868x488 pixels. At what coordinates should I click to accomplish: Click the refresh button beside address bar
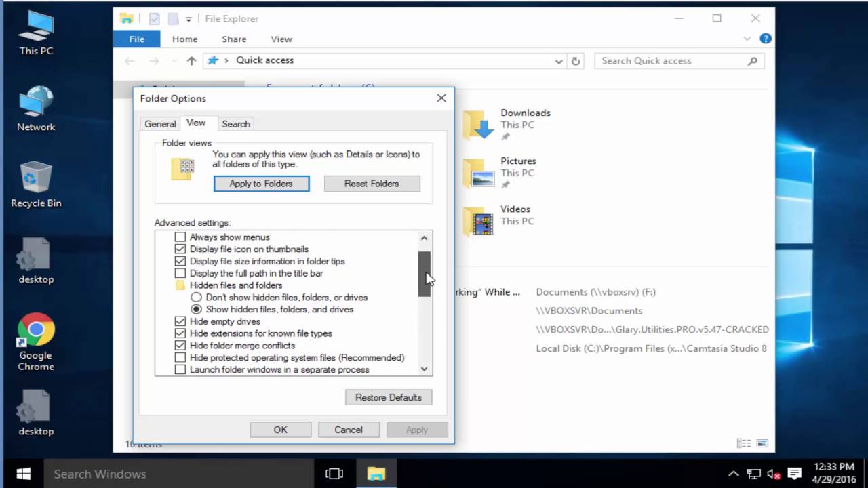click(576, 61)
